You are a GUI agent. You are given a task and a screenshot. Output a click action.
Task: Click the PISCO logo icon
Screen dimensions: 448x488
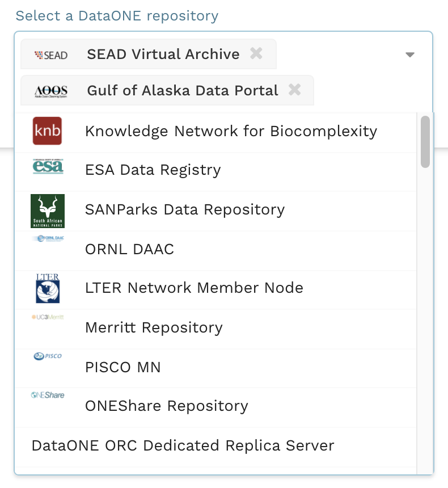tap(48, 356)
